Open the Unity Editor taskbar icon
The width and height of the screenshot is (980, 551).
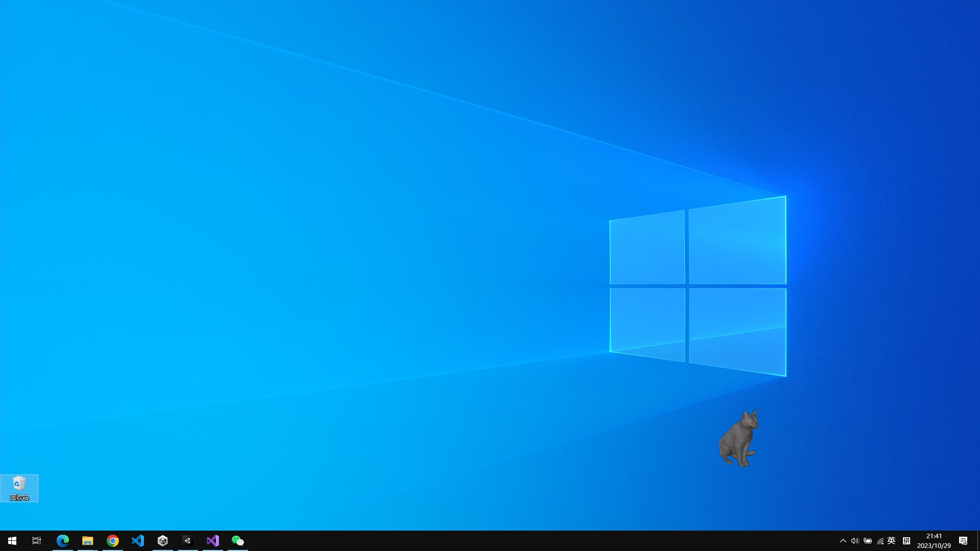pyautogui.click(x=187, y=540)
